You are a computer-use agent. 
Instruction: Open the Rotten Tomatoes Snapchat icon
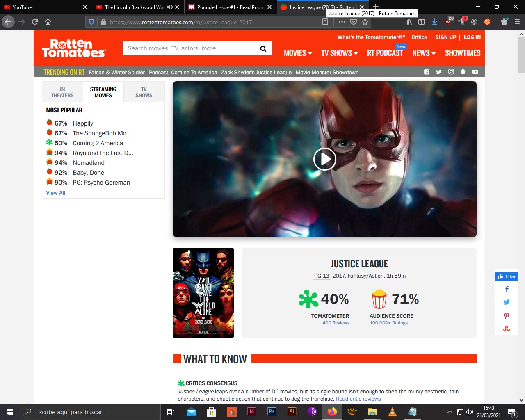pyautogui.click(x=463, y=72)
